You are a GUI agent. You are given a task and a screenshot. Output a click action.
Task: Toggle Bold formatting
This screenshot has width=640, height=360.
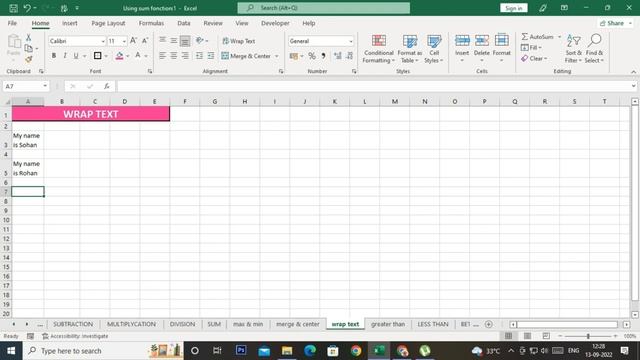[x=53, y=56]
